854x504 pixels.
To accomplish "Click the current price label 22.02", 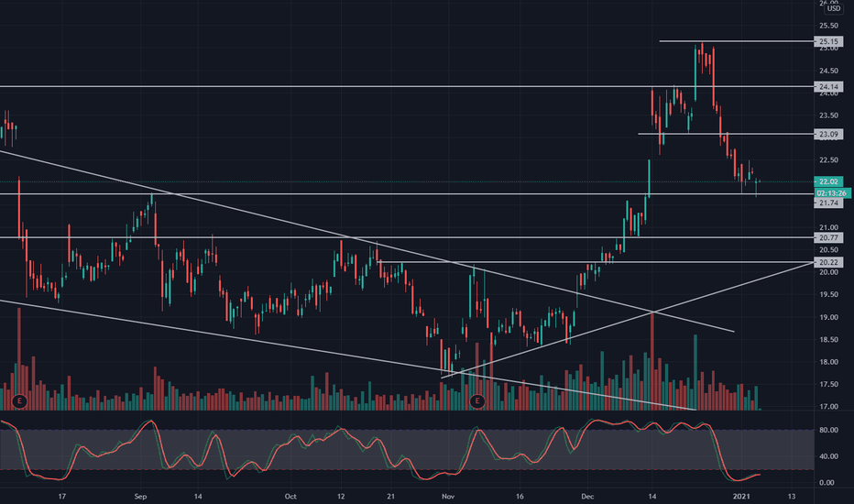I will coord(828,181).
